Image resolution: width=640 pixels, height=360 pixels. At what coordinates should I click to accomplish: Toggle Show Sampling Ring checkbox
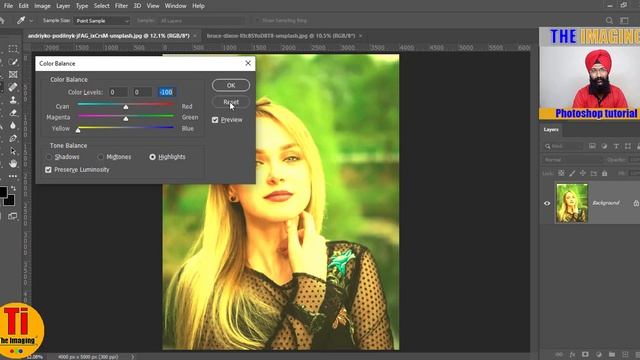click(257, 20)
